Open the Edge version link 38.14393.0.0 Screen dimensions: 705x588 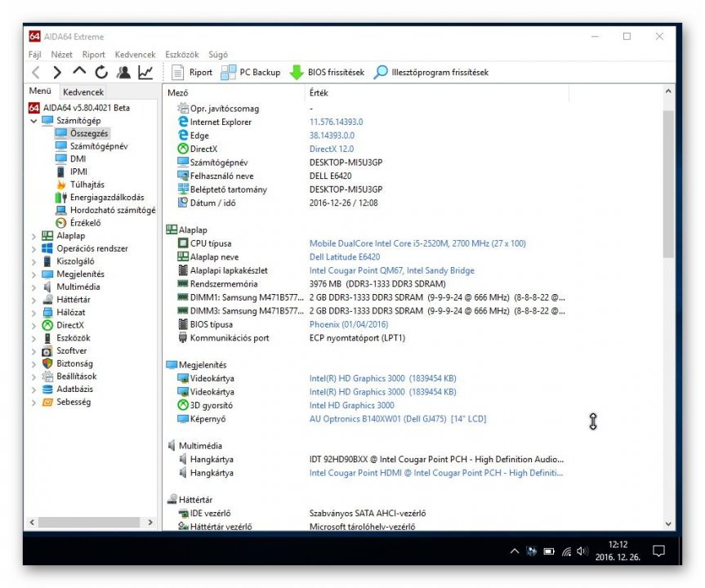pos(332,136)
